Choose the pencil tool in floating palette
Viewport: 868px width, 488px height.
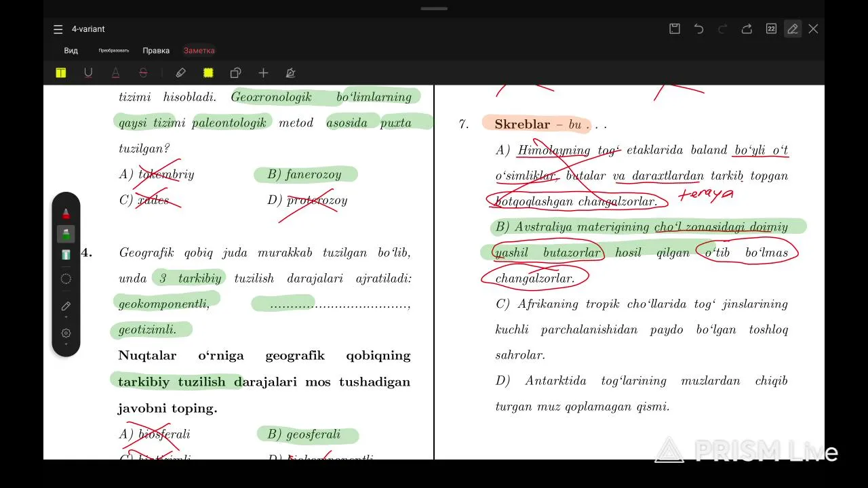coord(66,306)
